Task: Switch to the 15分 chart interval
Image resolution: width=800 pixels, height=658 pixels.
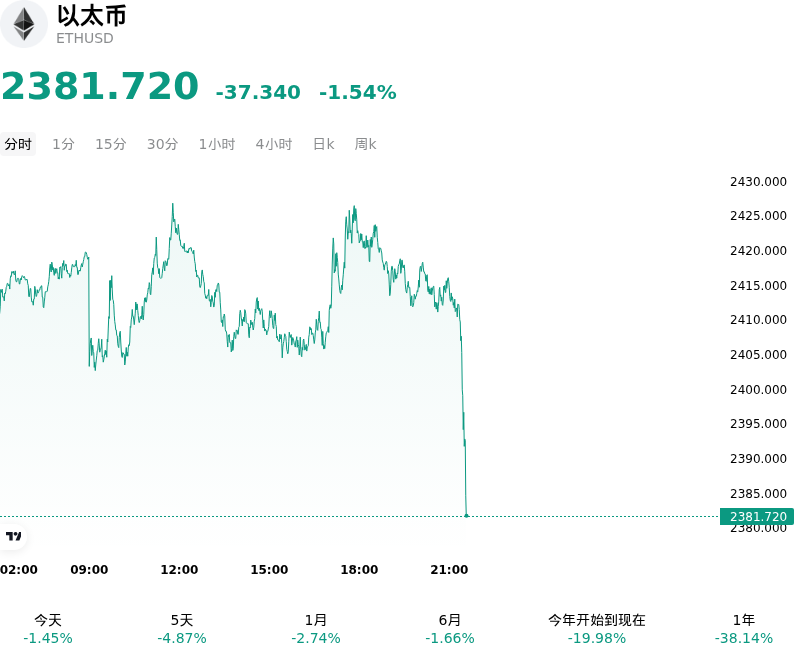Action: (x=111, y=144)
